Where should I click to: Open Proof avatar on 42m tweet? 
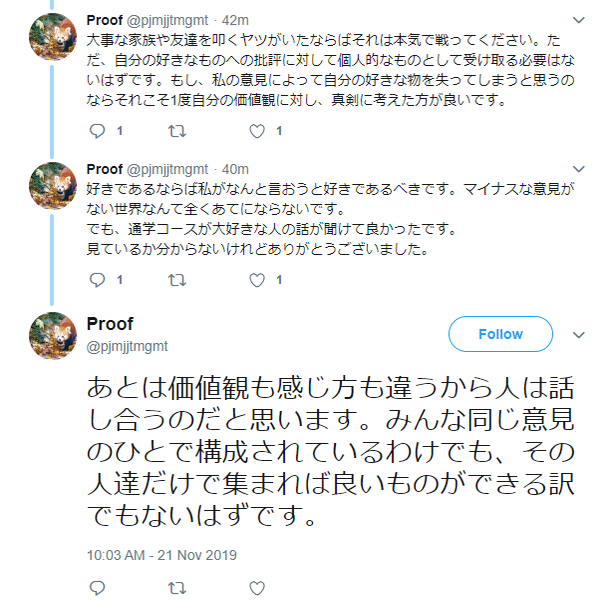coord(51,38)
